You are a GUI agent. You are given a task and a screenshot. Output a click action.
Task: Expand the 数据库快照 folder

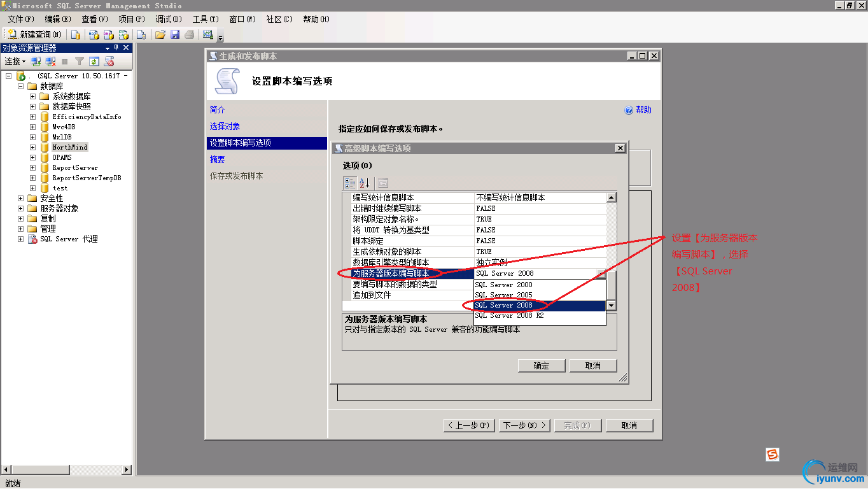32,106
